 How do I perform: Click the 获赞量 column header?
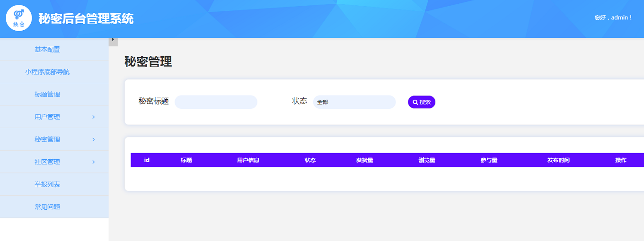coord(365,160)
